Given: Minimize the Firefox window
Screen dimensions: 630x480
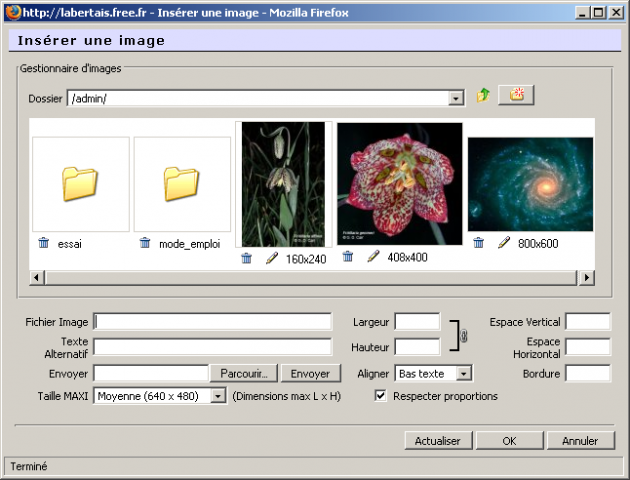Looking at the screenshot, I should pyautogui.click(x=581, y=13).
